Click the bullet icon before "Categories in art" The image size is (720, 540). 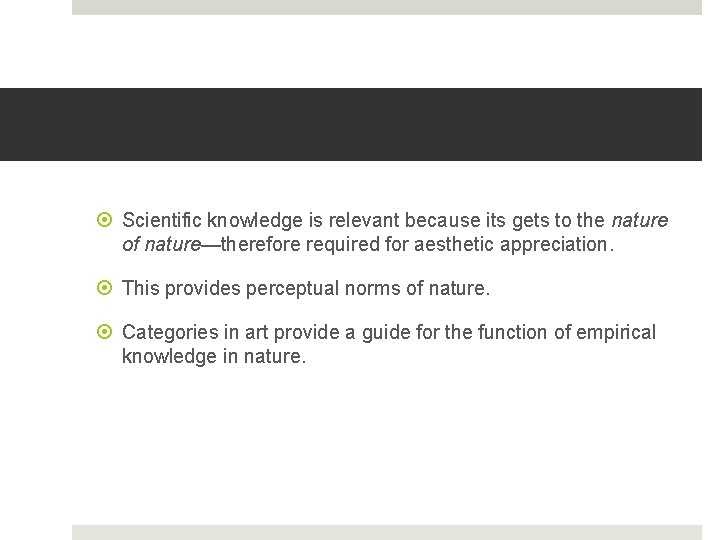coord(106,333)
